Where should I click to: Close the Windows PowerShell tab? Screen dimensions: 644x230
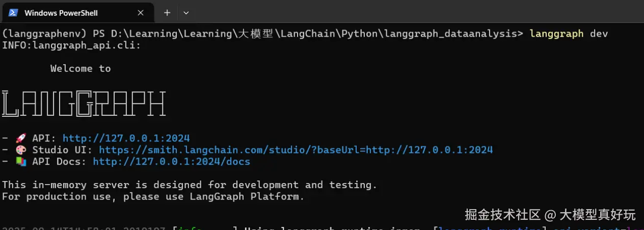point(141,13)
